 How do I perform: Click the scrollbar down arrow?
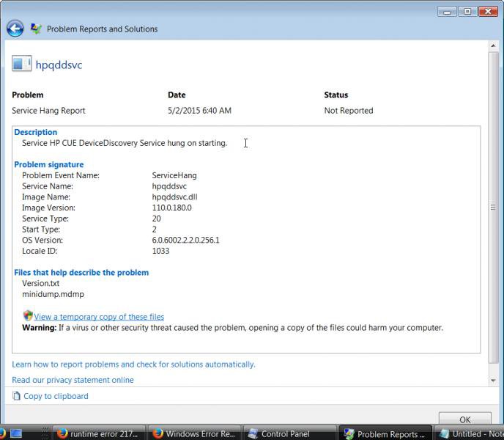[493, 381]
